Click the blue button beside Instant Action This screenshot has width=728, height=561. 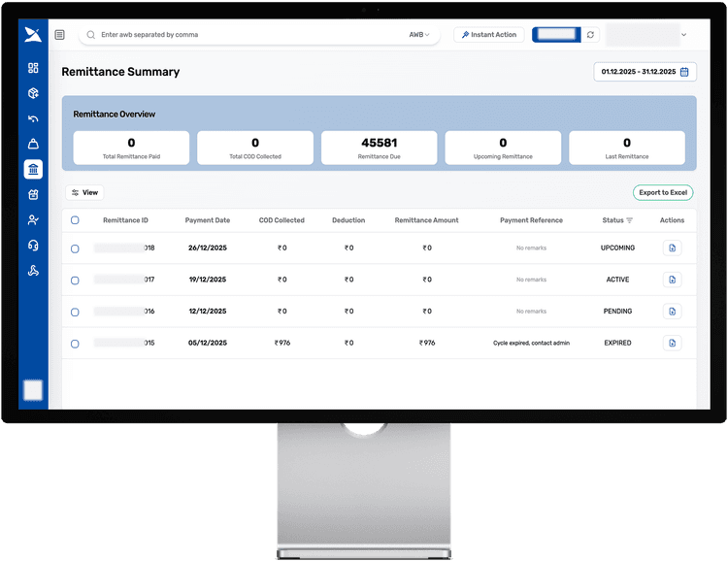click(x=556, y=35)
